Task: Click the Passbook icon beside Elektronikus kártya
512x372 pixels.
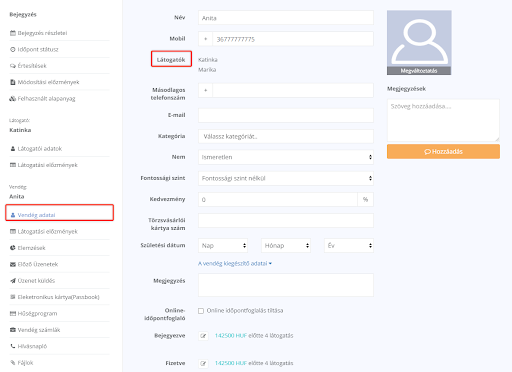Action: click(13, 297)
